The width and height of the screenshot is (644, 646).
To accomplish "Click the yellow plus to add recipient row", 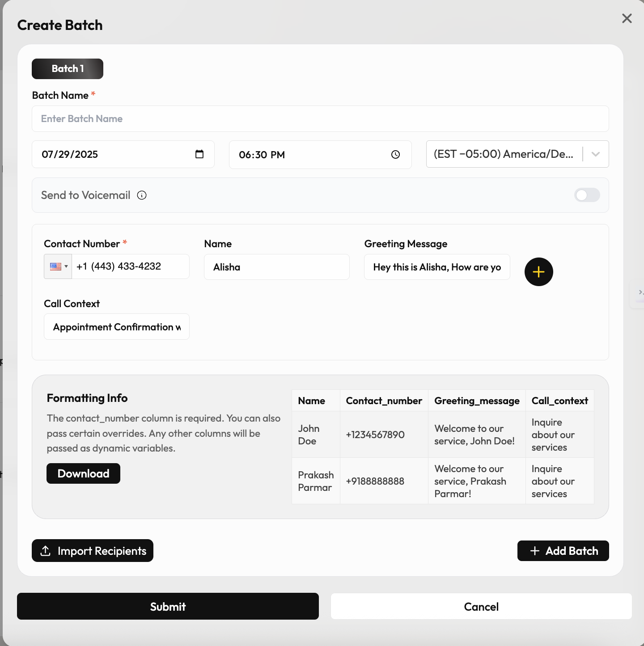I will (538, 271).
